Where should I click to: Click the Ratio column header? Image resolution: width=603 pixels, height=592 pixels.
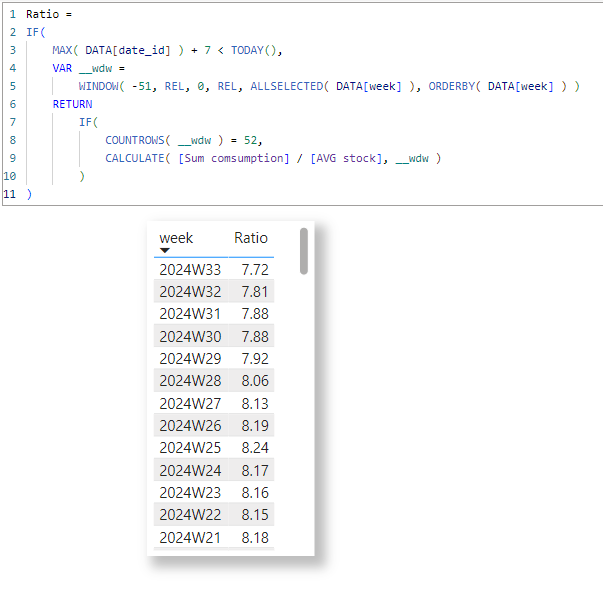tap(251, 238)
